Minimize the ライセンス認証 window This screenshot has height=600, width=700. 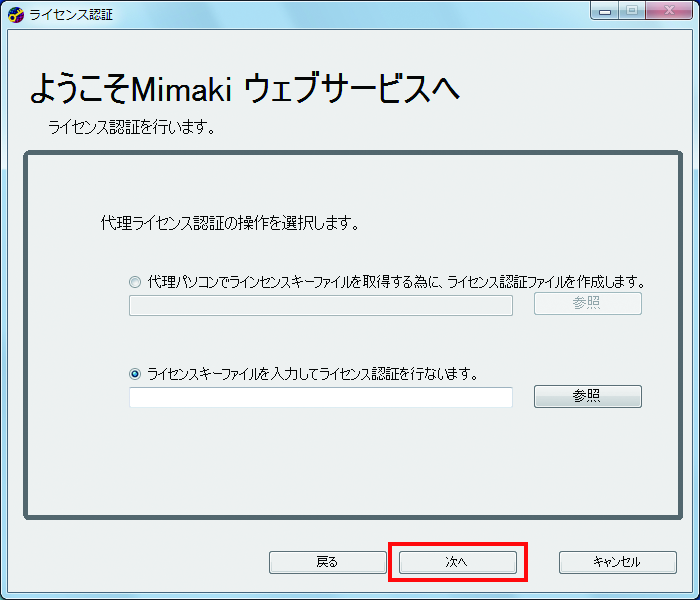[x=605, y=11]
